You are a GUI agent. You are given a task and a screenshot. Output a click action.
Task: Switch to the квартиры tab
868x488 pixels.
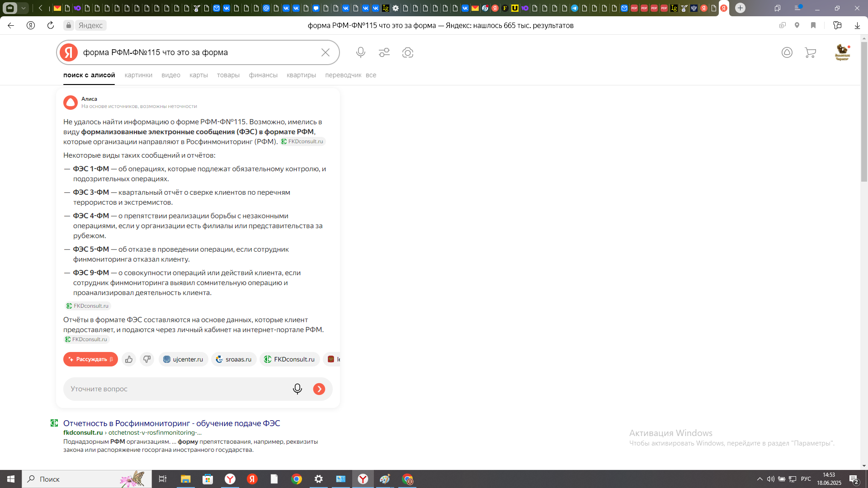tap(301, 75)
